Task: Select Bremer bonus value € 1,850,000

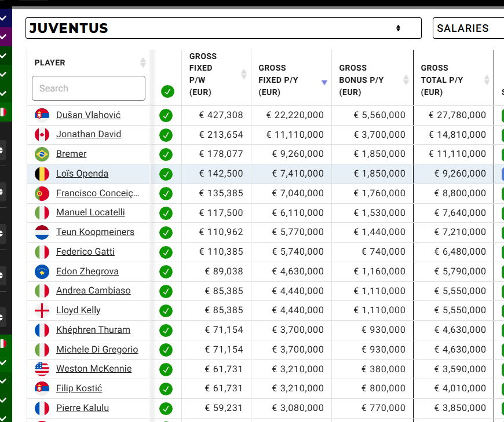Action: 379,154
